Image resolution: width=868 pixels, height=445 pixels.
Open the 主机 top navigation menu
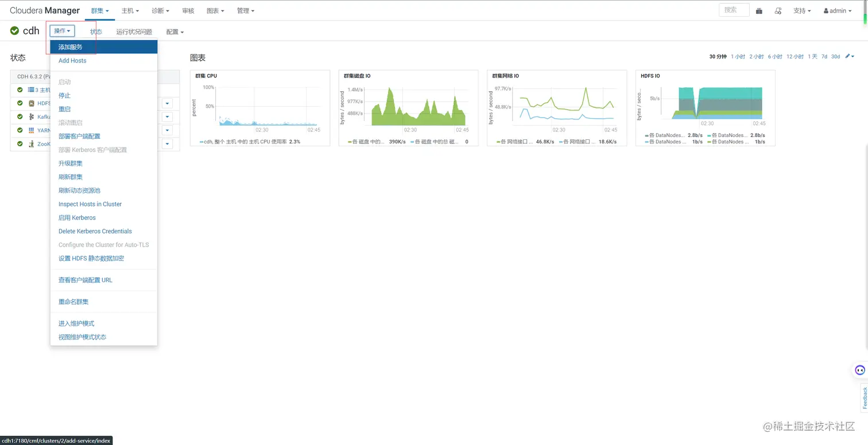pyautogui.click(x=130, y=11)
